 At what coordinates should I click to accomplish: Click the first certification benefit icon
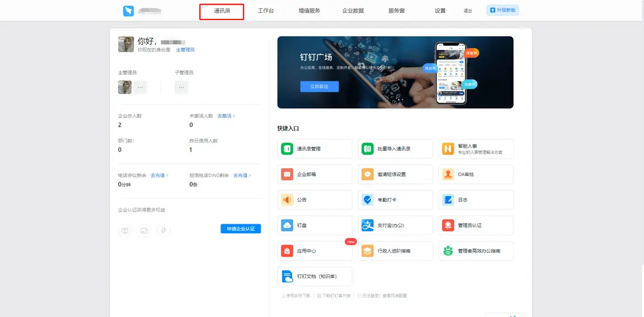(125, 231)
